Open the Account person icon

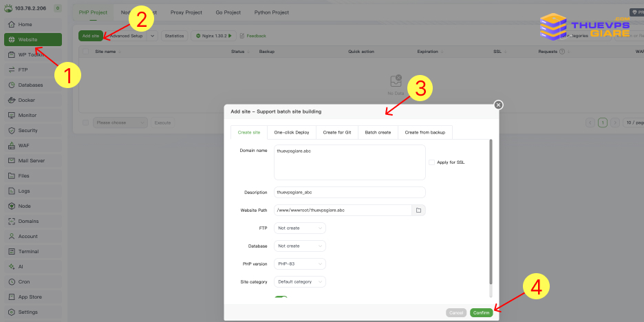[12, 236]
